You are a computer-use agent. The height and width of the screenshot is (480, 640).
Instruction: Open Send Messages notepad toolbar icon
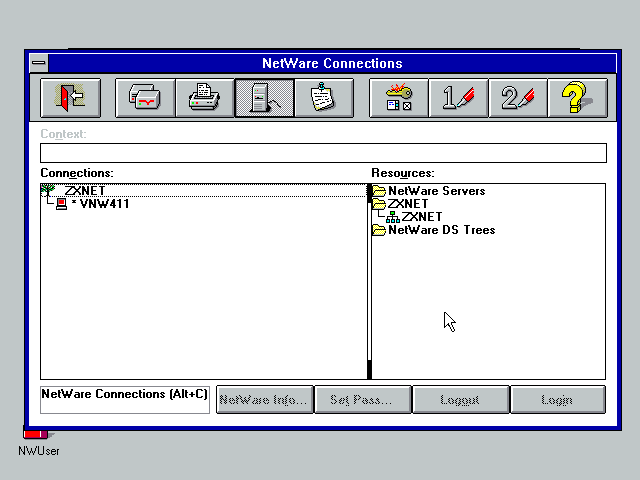[x=324, y=98]
